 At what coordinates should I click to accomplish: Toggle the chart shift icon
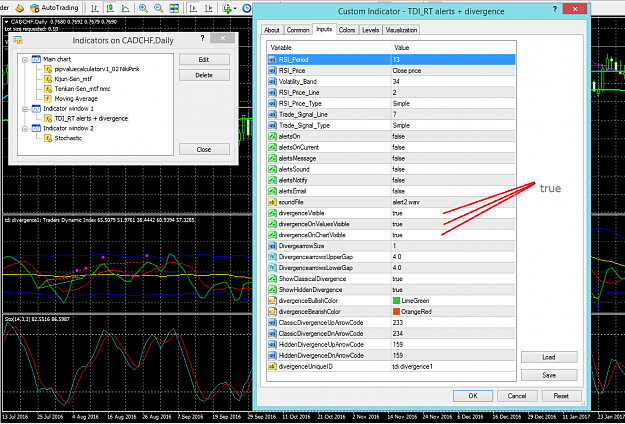(x=209, y=8)
